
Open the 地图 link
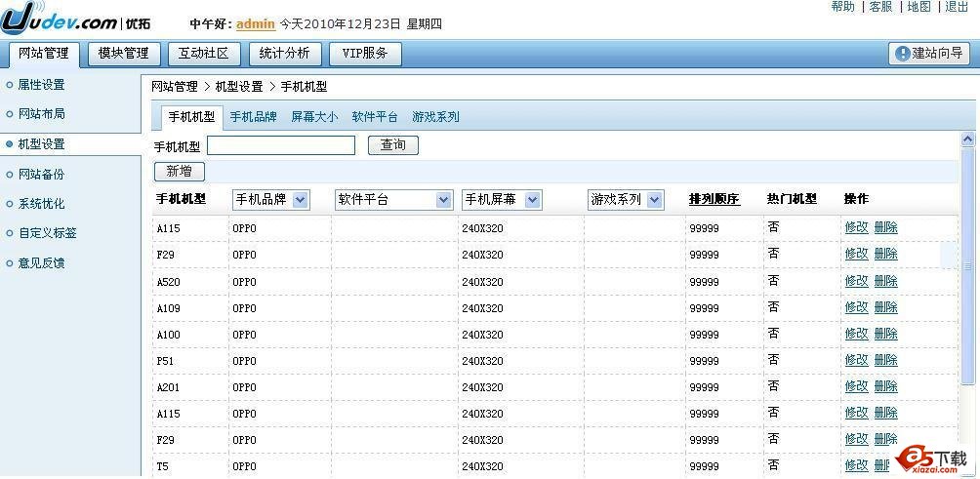[919, 7]
